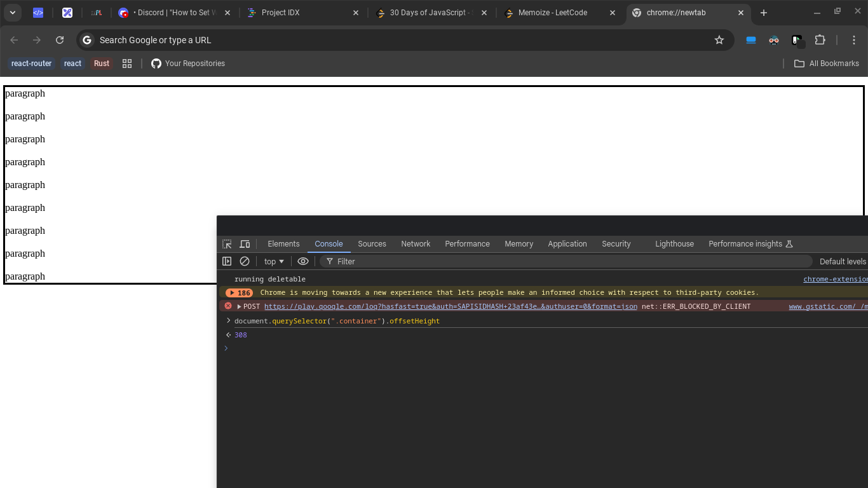Close the Project IDX tab
Screen dimensions: 868x488
[355, 13]
